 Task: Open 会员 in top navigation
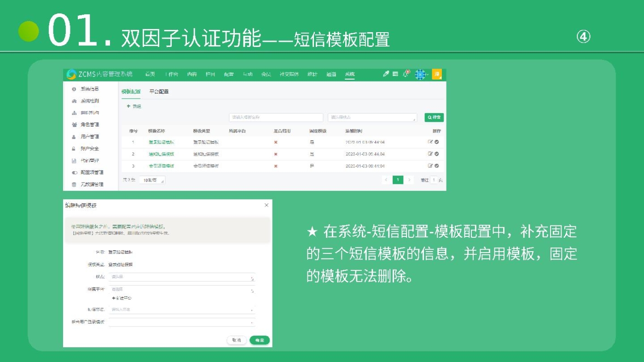click(x=266, y=74)
